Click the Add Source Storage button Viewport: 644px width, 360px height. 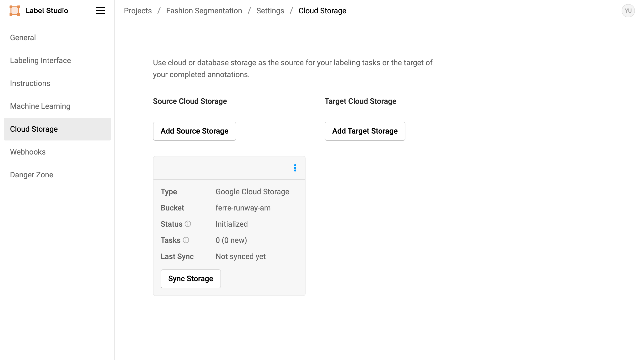pyautogui.click(x=194, y=131)
